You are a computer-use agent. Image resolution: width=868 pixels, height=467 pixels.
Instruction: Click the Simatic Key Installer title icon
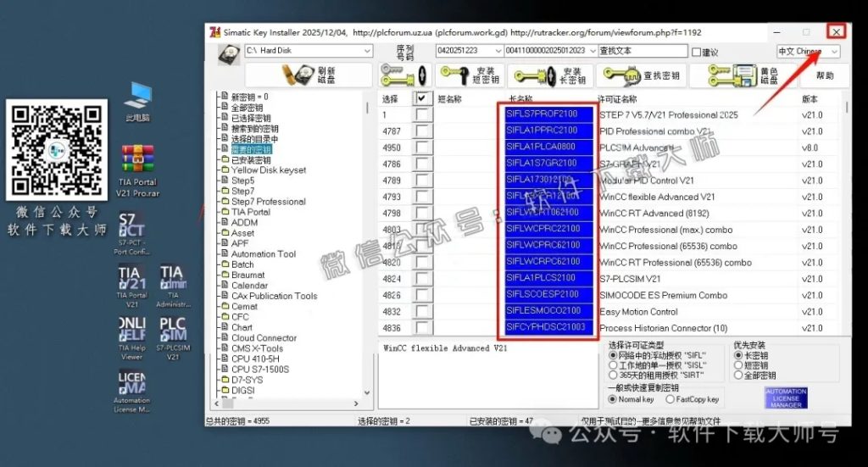coord(214,32)
